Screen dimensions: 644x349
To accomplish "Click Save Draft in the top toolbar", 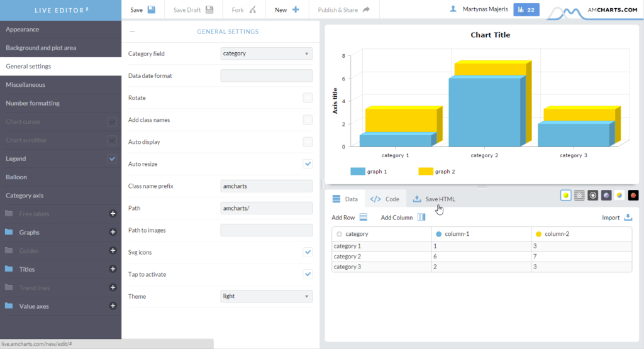I will click(x=193, y=10).
